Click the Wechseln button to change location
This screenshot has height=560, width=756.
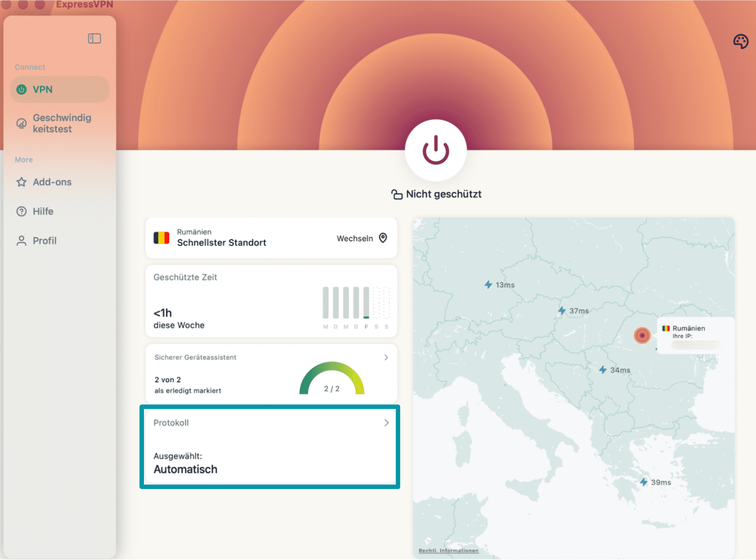[x=355, y=238]
